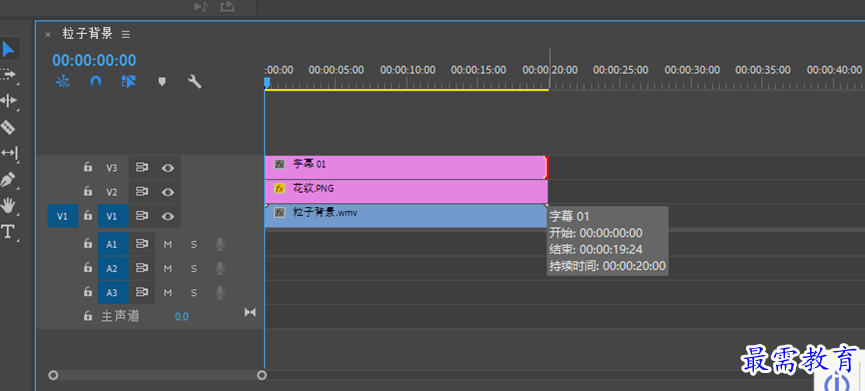Enable voice-over record on A2
Image resolution: width=865 pixels, height=391 pixels.
[x=220, y=268]
